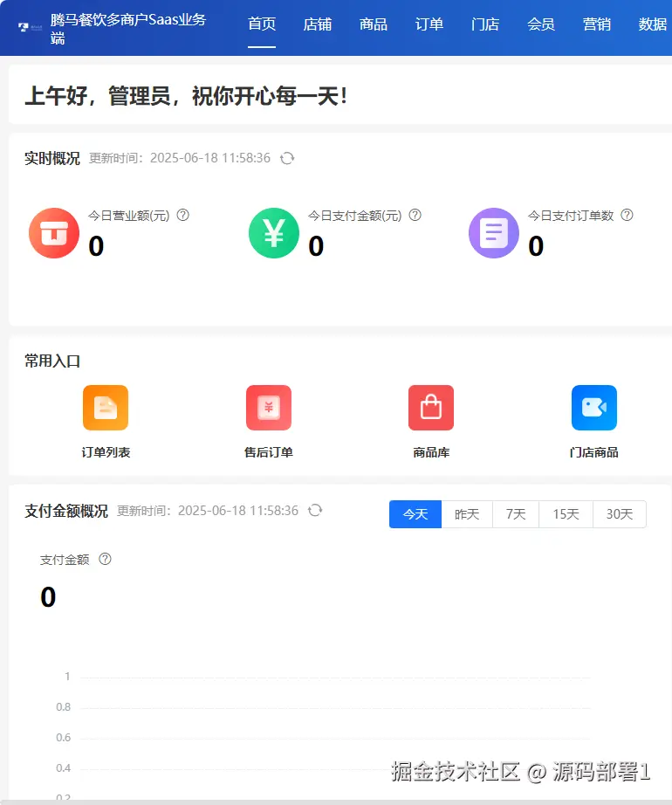The width and height of the screenshot is (672, 805).
Task: Click 实时概况 update timestamp 2025-06-18 11:58:36
Action: coord(210,158)
